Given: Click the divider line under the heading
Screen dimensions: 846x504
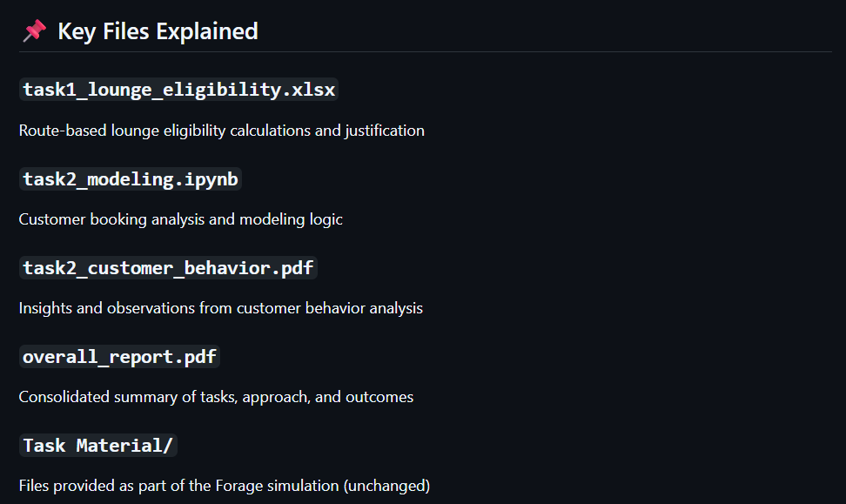Looking at the screenshot, I should tap(425, 52).
